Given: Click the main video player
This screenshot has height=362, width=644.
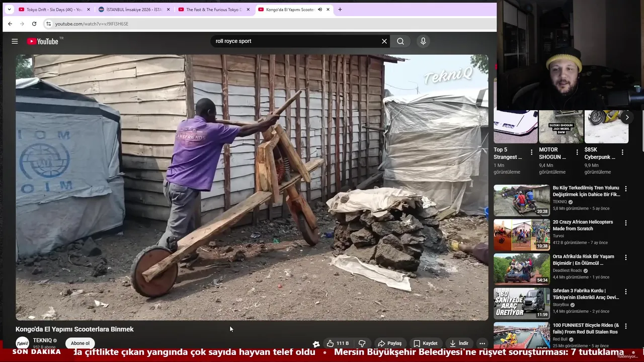Looking at the screenshot, I should click(252, 187).
